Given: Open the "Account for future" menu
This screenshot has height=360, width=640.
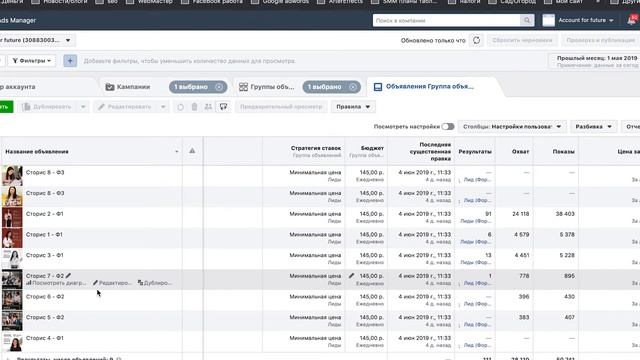Looking at the screenshot, I should (x=586, y=20).
